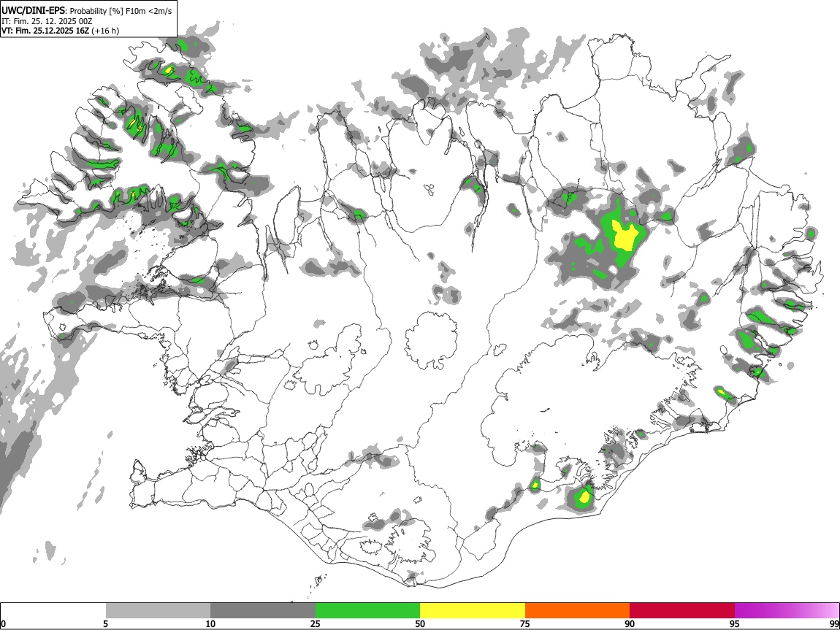Click the dark gray 10-25% legend swatch

point(263,611)
